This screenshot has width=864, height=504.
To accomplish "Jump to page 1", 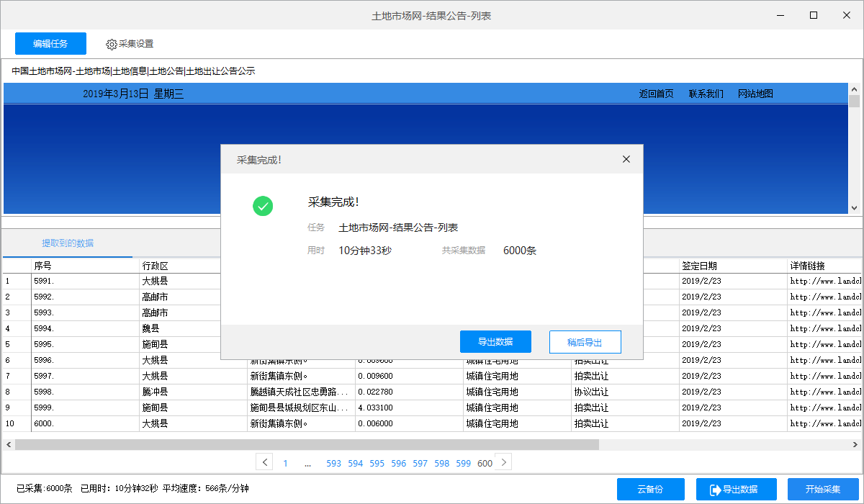I will point(285,464).
